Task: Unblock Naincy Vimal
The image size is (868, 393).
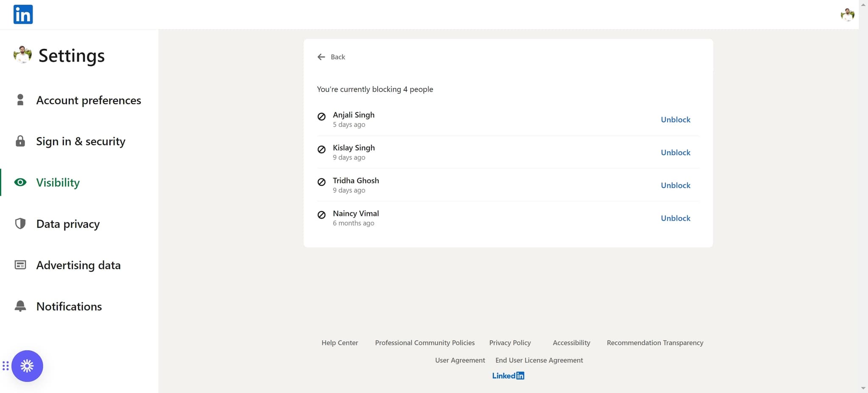Action: click(x=675, y=218)
